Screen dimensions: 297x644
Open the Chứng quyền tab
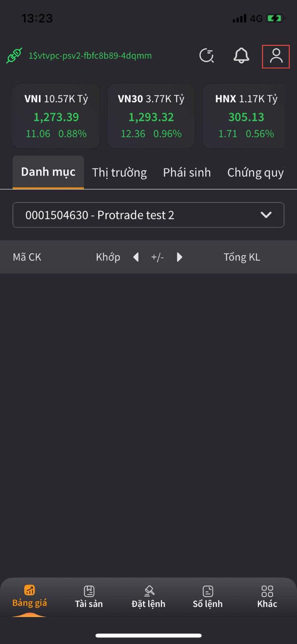[x=255, y=173]
